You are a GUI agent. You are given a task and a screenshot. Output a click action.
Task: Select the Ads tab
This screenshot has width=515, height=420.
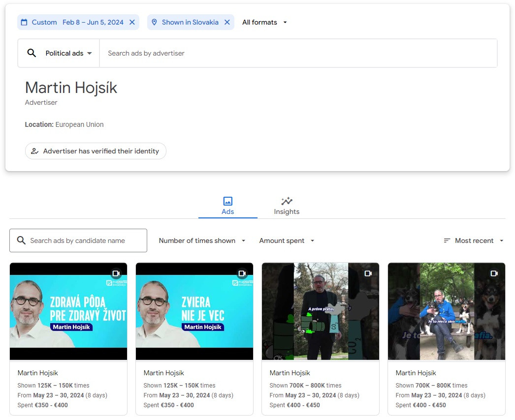coord(227,206)
